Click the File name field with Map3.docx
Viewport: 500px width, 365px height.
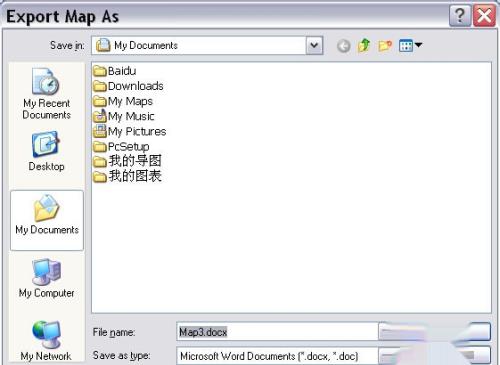pos(277,332)
